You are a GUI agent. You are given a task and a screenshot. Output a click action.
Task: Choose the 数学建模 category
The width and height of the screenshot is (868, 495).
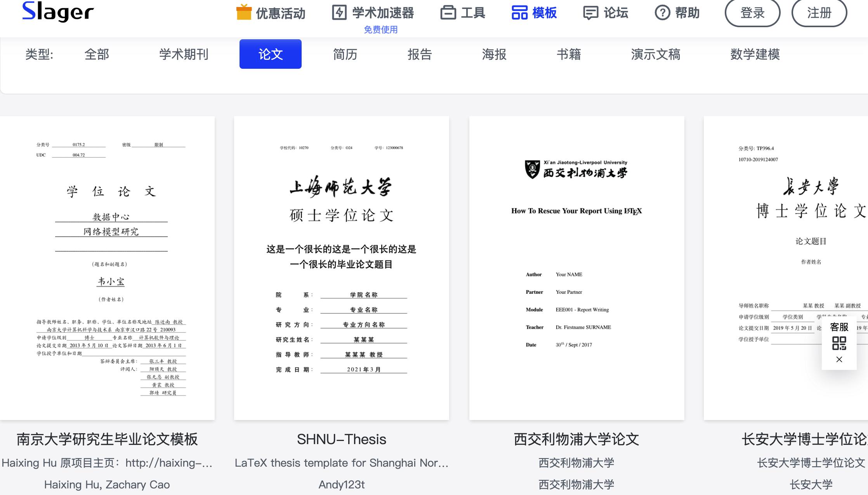755,54
